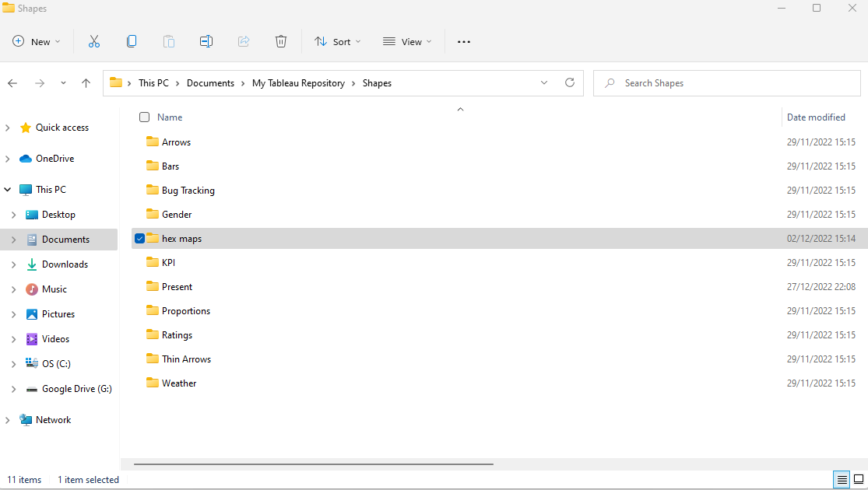Click the Share icon in toolbar
Screen dimensions: 868x490
click(244, 41)
